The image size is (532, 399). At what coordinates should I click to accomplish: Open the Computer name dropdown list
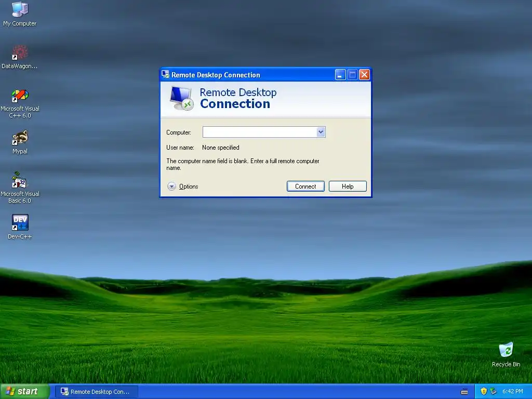(321, 132)
